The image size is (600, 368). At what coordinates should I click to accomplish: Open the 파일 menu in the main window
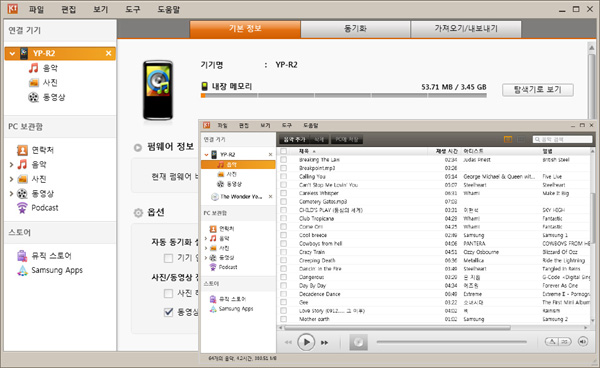(x=36, y=9)
